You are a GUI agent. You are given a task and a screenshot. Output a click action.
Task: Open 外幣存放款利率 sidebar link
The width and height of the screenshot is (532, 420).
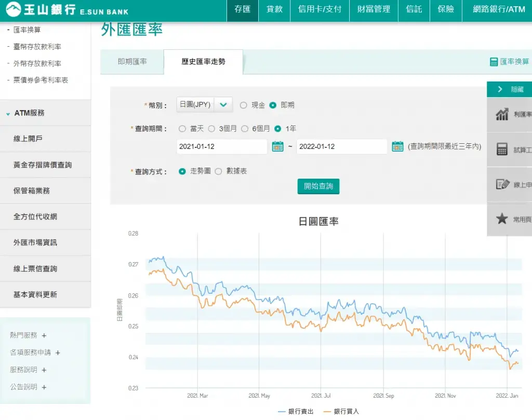click(37, 63)
